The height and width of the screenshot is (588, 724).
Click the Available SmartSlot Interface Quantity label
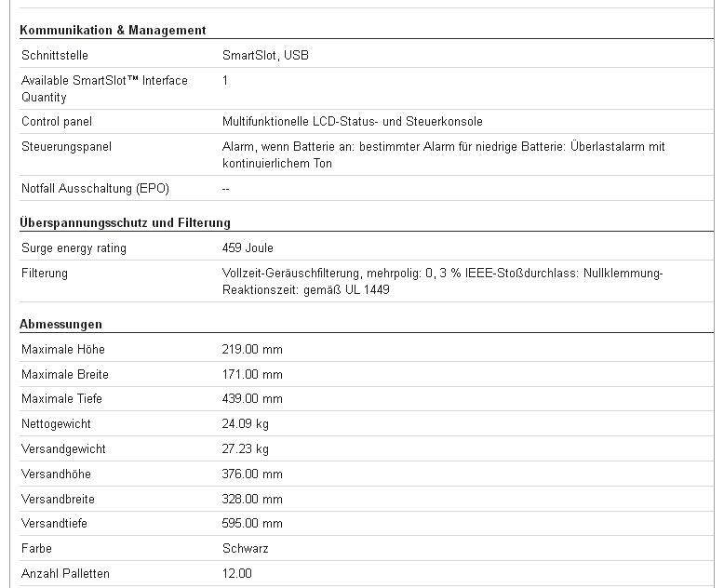click(x=104, y=88)
